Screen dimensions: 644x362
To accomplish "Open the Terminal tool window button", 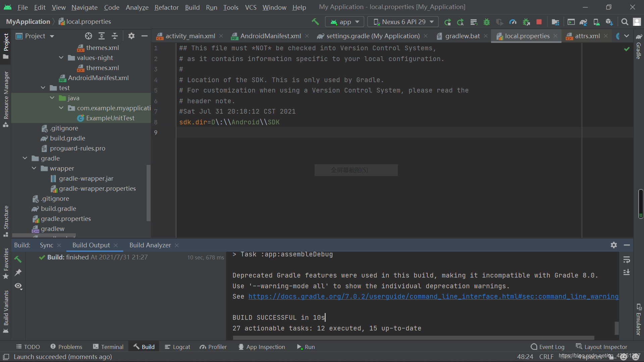I will [108, 347].
